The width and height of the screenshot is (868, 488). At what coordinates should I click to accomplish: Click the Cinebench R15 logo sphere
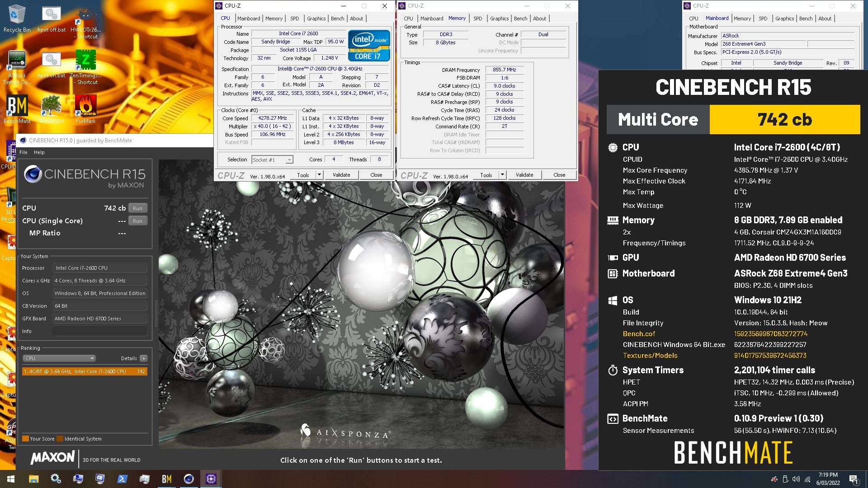tap(33, 174)
